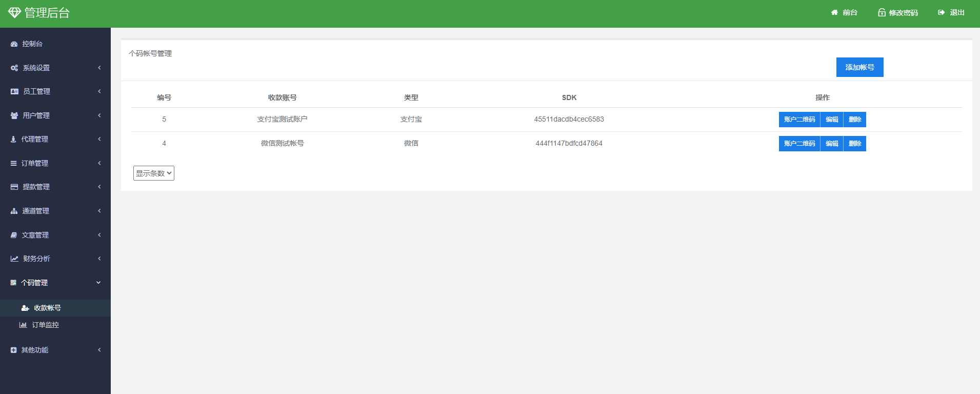Click 编辑 for 微信测试帐号 row
Screen dimensions: 980x394
click(x=832, y=144)
